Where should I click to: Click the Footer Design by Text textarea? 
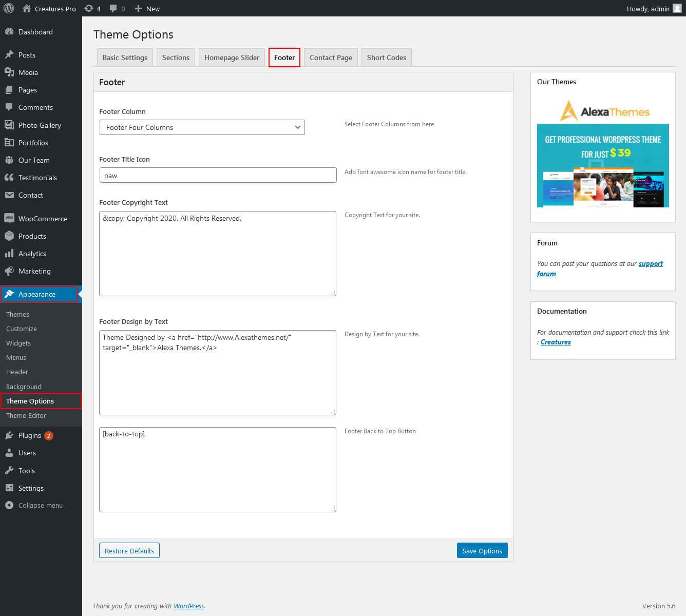click(218, 373)
